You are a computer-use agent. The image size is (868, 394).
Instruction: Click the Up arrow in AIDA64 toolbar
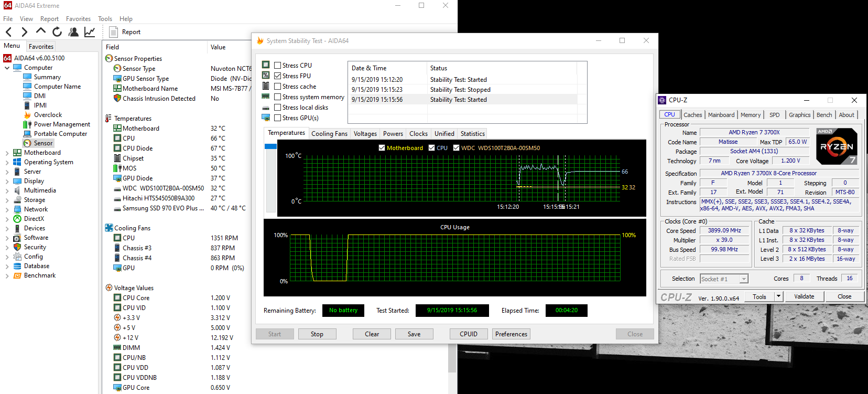[41, 31]
